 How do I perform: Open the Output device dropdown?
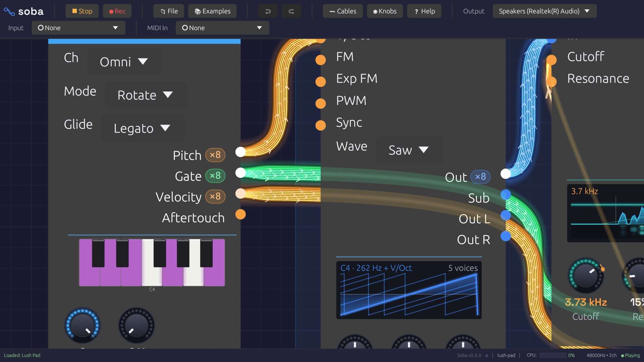click(x=544, y=11)
